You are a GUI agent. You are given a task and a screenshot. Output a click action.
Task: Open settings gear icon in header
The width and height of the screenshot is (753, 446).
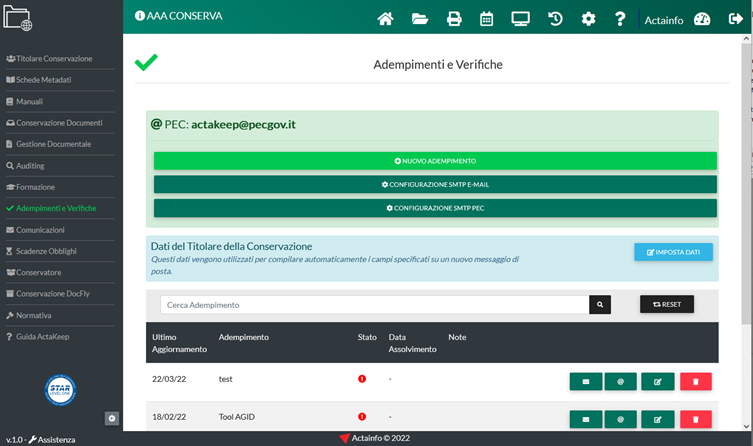(x=588, y=18)
